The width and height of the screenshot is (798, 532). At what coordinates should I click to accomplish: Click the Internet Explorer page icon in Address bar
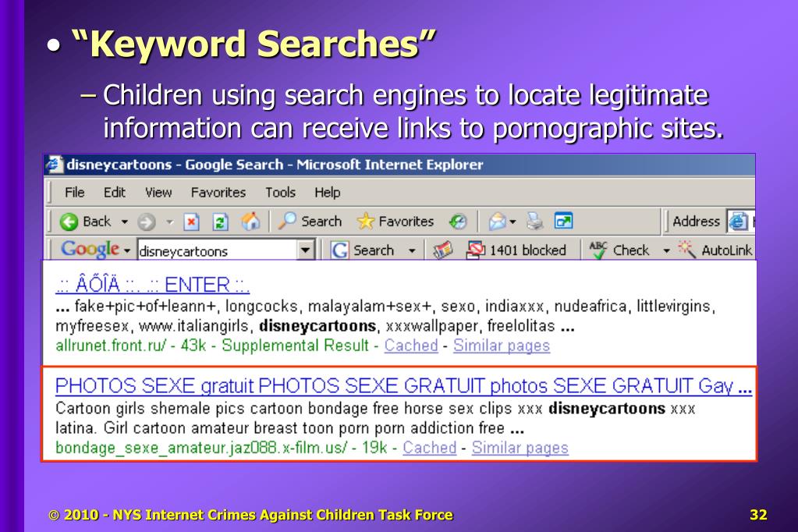coord(737,222)
